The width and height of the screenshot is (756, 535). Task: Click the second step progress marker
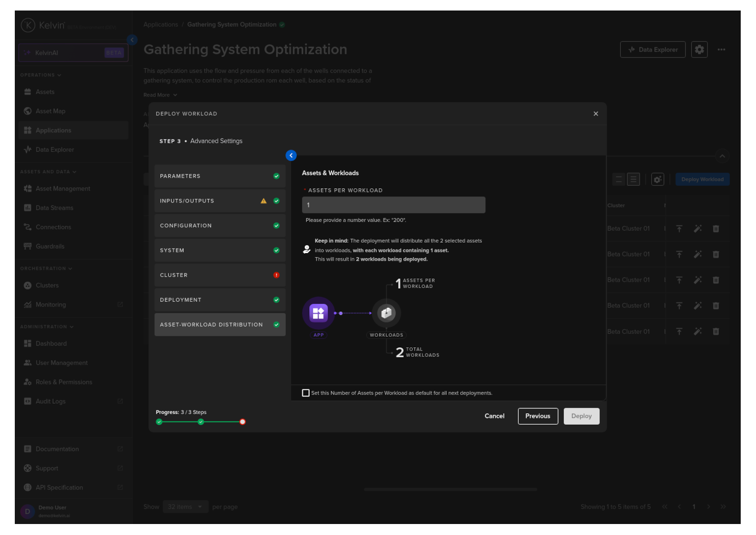pyautogui.click(x=201, y=422)
